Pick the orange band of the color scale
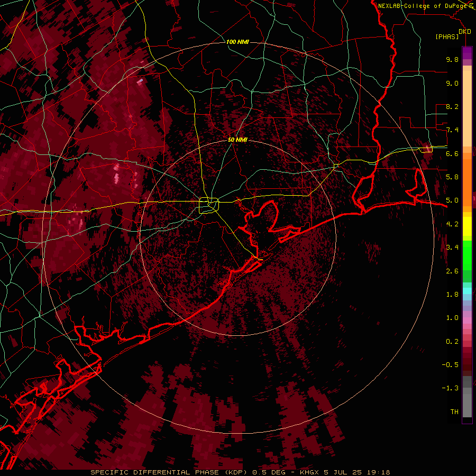The image size is (476, 476). 467,182
